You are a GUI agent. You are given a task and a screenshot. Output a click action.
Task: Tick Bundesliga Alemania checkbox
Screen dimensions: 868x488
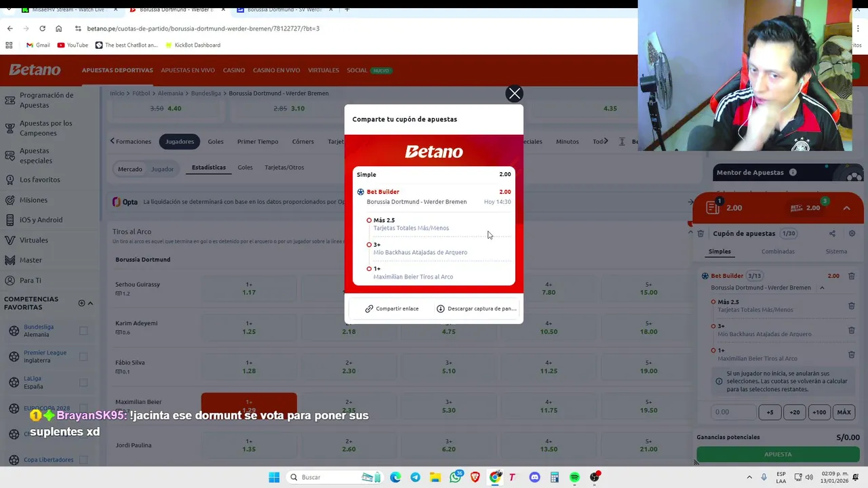[x=83, y=331]
